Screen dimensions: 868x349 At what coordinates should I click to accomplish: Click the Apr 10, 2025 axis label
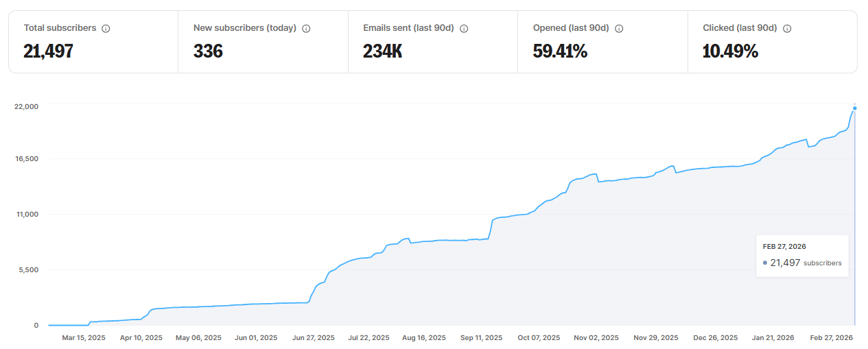tap(141, 337)
